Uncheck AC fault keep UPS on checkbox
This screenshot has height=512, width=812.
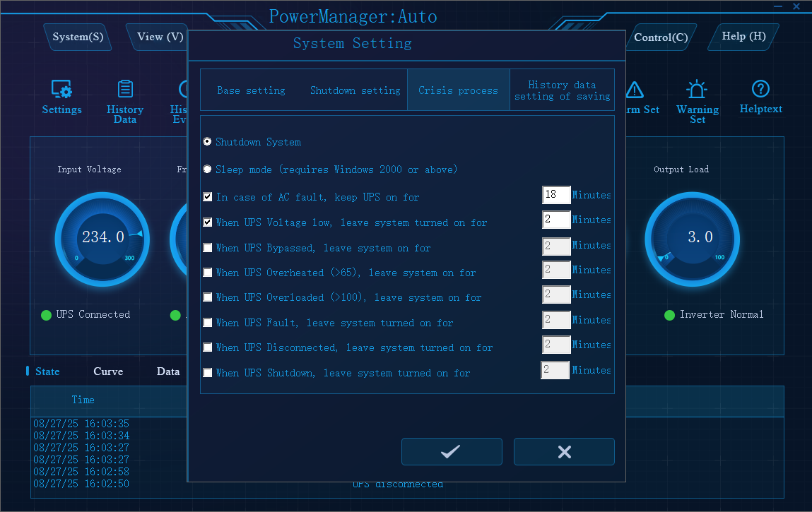tap(208, 197)
